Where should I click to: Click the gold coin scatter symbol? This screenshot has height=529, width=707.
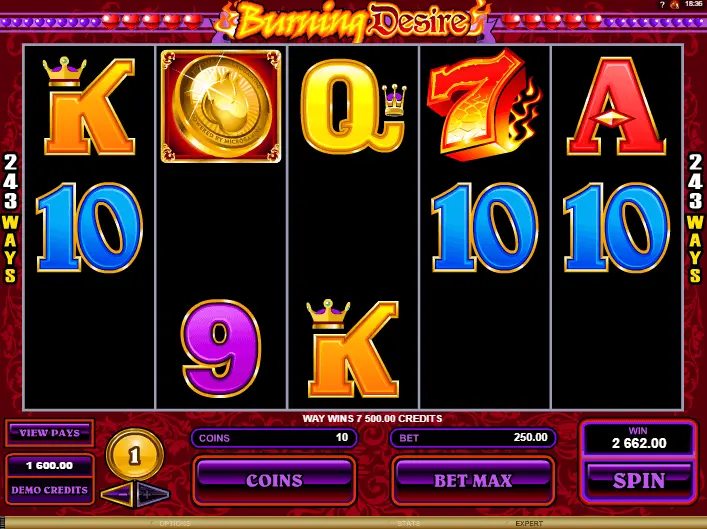pyautogui.click(x=221, y=106)
